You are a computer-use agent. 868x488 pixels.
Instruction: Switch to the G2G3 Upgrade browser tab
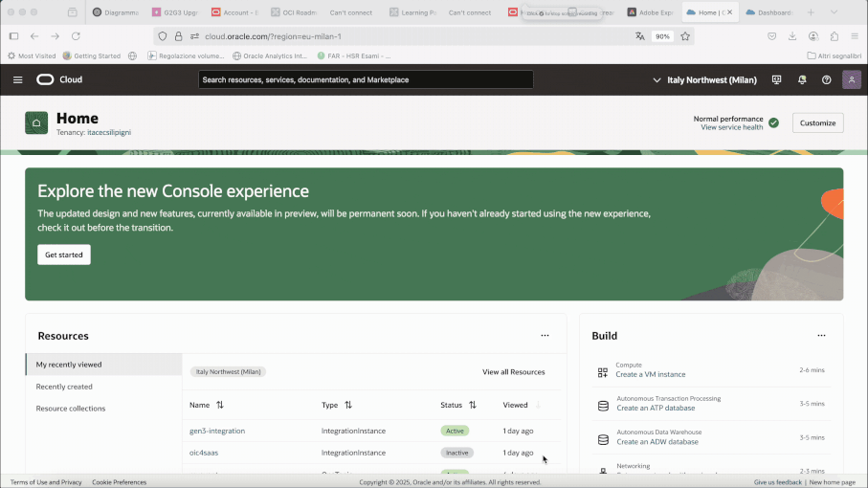[x=175, y=12]
